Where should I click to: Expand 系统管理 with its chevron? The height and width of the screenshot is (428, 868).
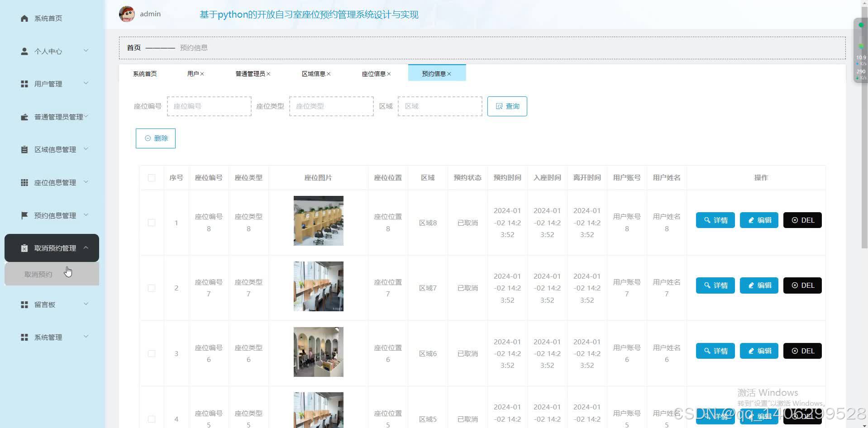[x=86, y=337]
